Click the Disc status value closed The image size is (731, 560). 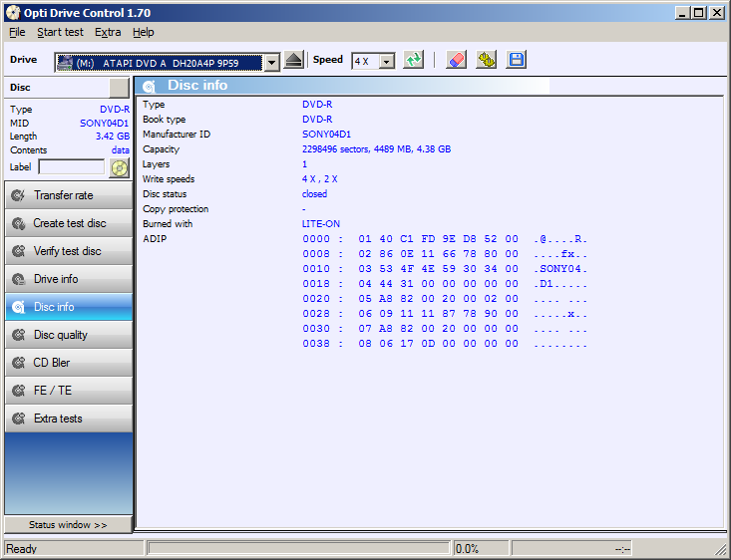314,194
